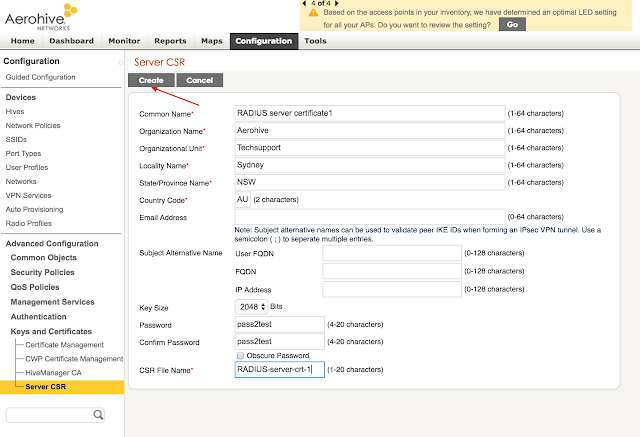Click the Confirm Password input field
This screenshot has height=437, width=640.
280,342
